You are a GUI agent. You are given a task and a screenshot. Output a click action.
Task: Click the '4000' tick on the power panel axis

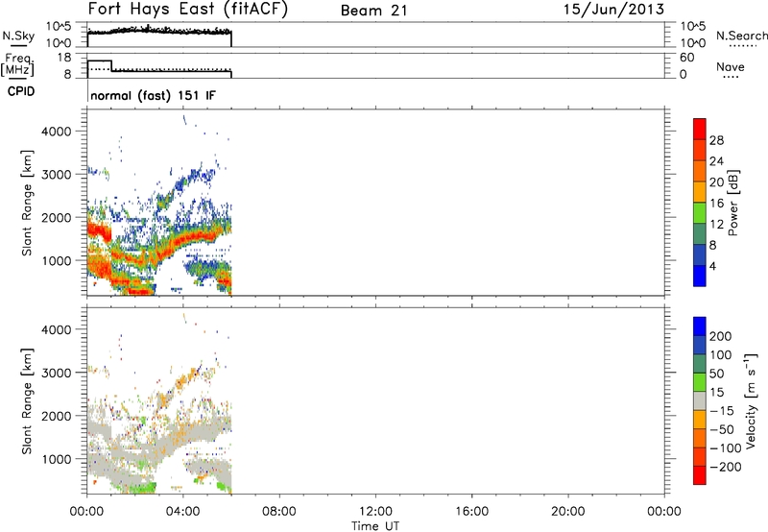click(x=57, y=132)
